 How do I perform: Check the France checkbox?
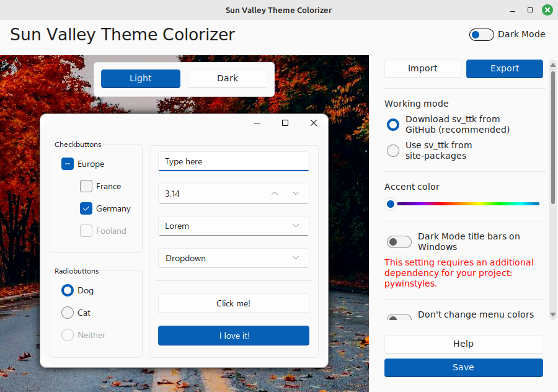[x=86, y=186]
